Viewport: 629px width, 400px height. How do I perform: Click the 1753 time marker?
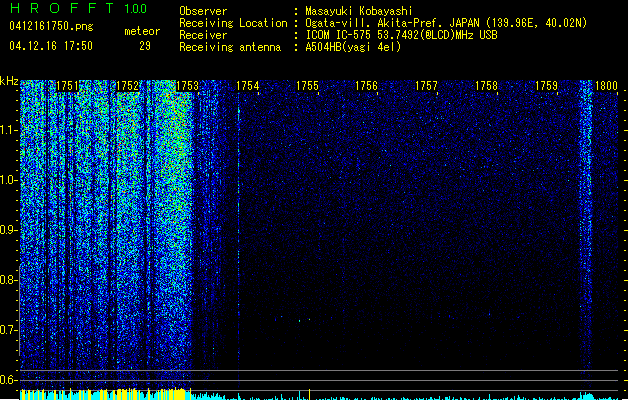click(187, 86)
